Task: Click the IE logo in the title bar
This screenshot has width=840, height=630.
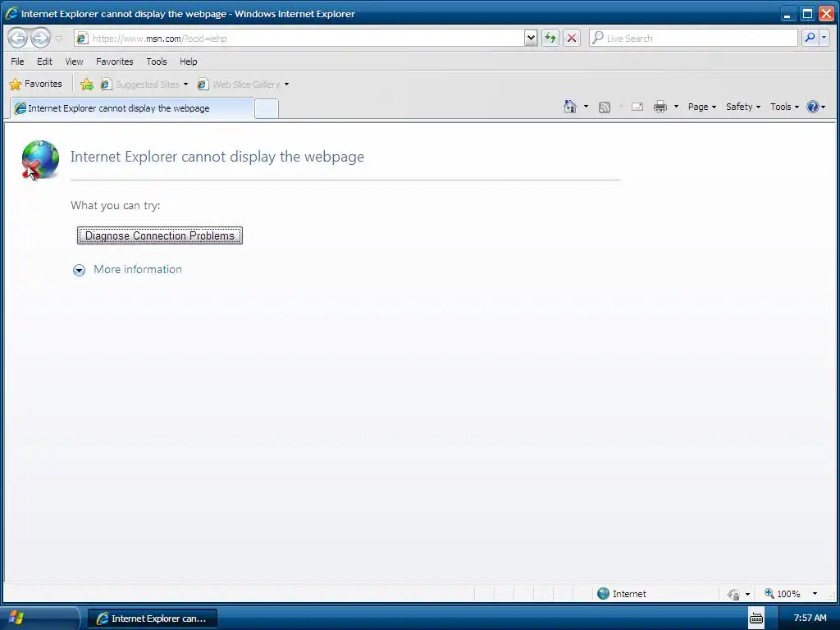Action: (x=11, y=13)
